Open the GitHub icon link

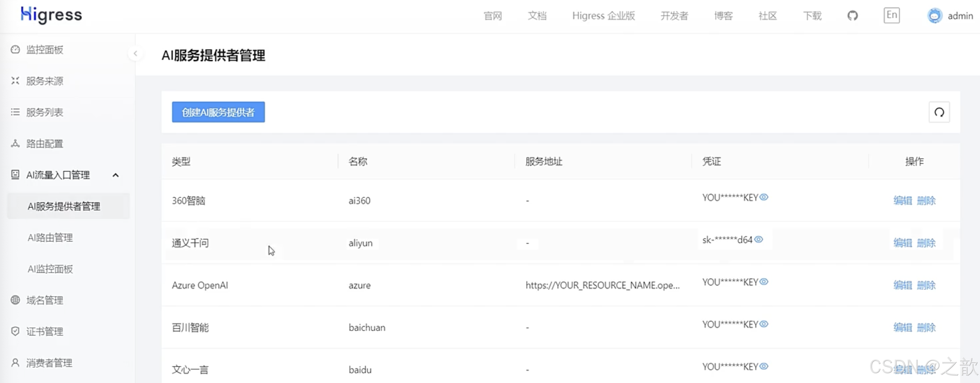point(853,16)
